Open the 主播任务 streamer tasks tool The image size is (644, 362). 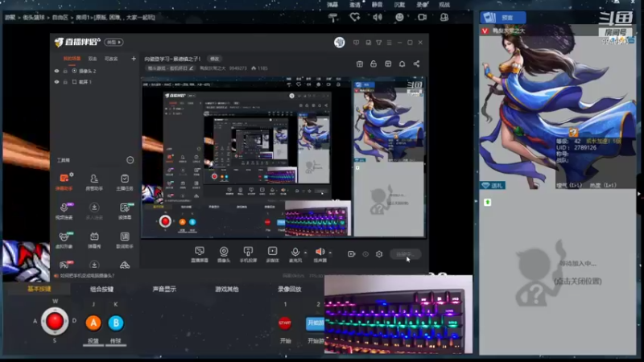pyautogui.click(x=125, y=182)
